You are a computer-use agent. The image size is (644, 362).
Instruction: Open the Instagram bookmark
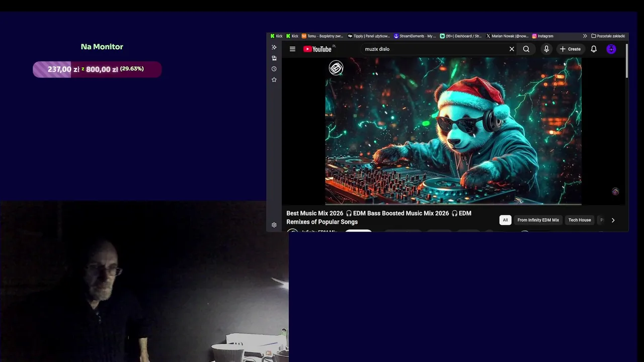pos(543,36)
